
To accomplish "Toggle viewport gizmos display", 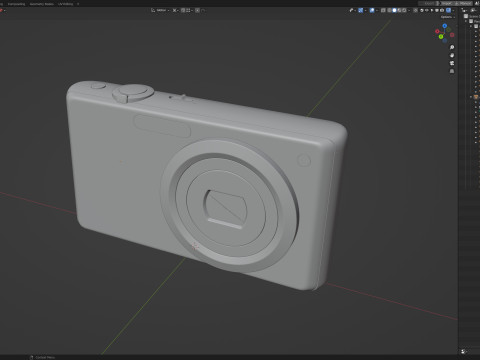I will [x=361, y=10].
